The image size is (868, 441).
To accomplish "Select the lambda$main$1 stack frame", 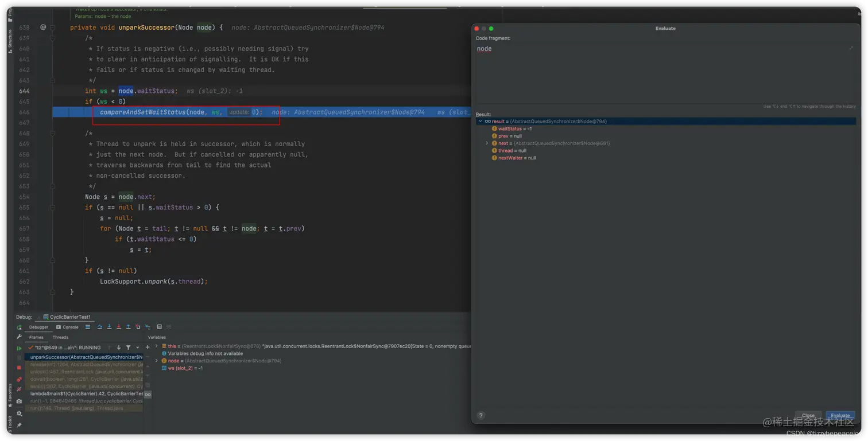I will pyautogui.click(x=84, y=393).
